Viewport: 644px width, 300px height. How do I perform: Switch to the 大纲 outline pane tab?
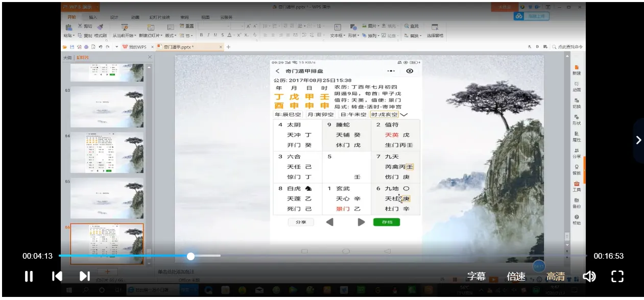click(x=67, y=58)
